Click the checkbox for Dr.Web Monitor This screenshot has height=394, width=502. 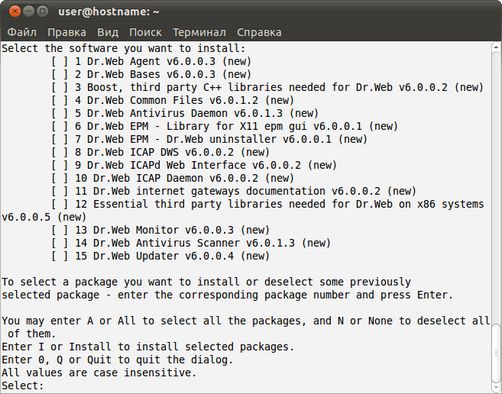60,230
